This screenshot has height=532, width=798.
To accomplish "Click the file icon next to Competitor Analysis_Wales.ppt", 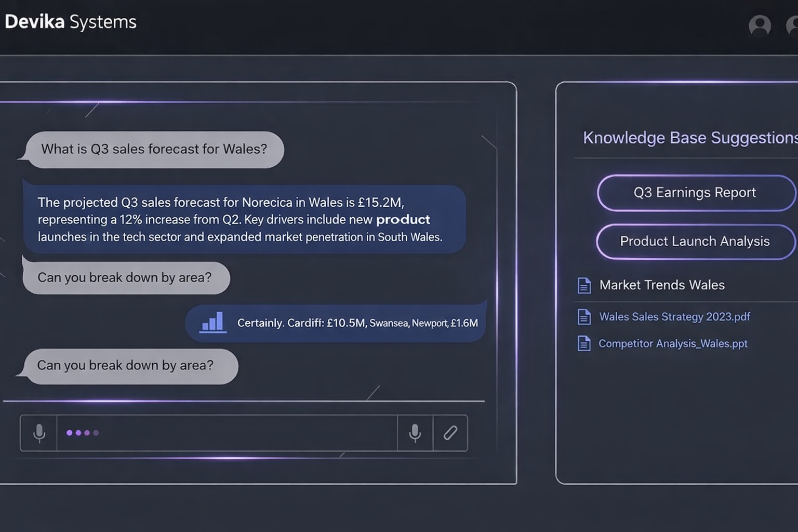I will click(584, 343).
